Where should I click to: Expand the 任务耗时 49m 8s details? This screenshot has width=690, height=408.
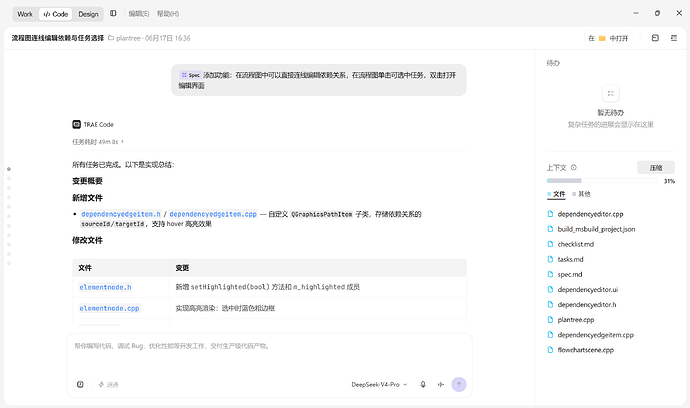(98, 142)
